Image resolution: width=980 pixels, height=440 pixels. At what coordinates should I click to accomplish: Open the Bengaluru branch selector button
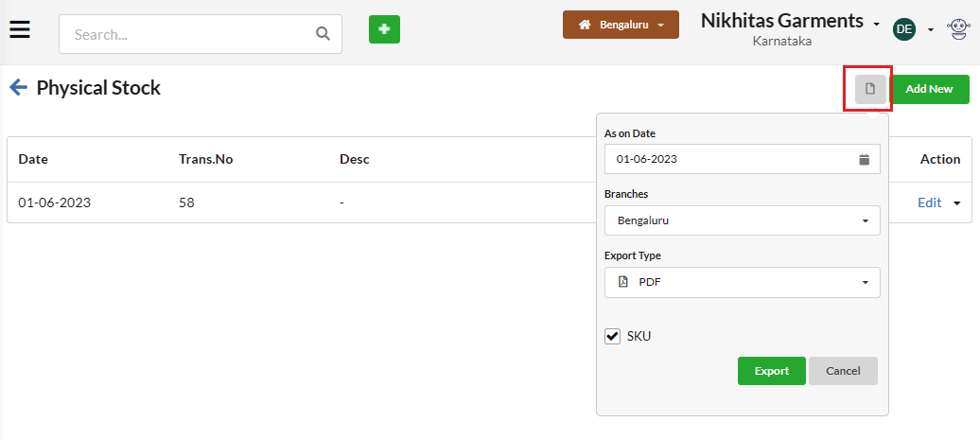click(x=621, y=25)
